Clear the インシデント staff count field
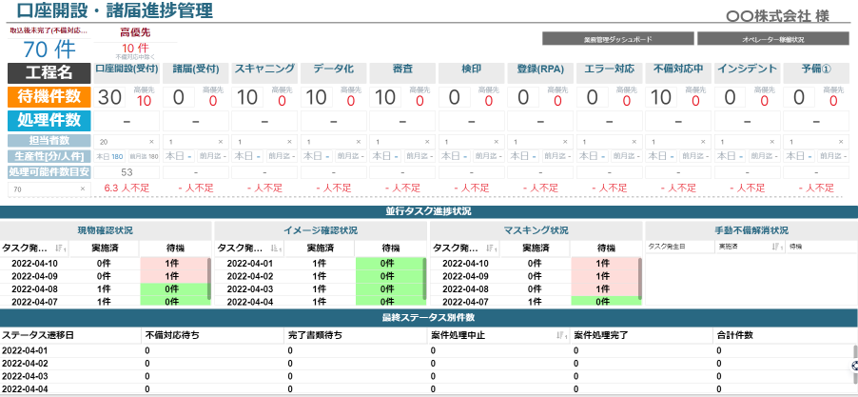Viewport: 858px width, 397px height. (x=773, y=142)
